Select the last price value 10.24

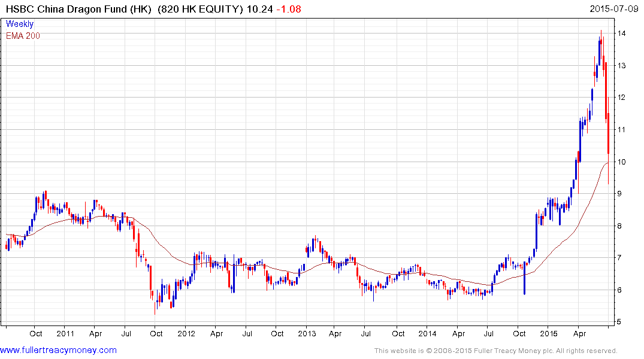(x=259, y=9)
